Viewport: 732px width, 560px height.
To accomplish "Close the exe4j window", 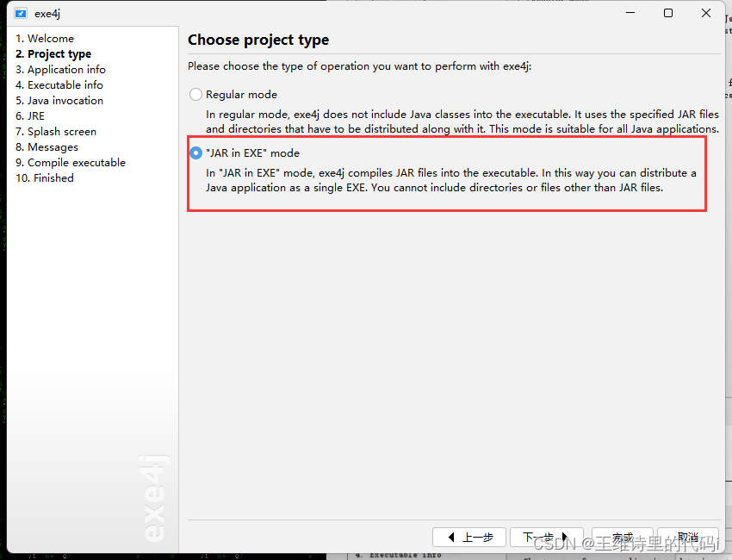I will coord(706,13).
